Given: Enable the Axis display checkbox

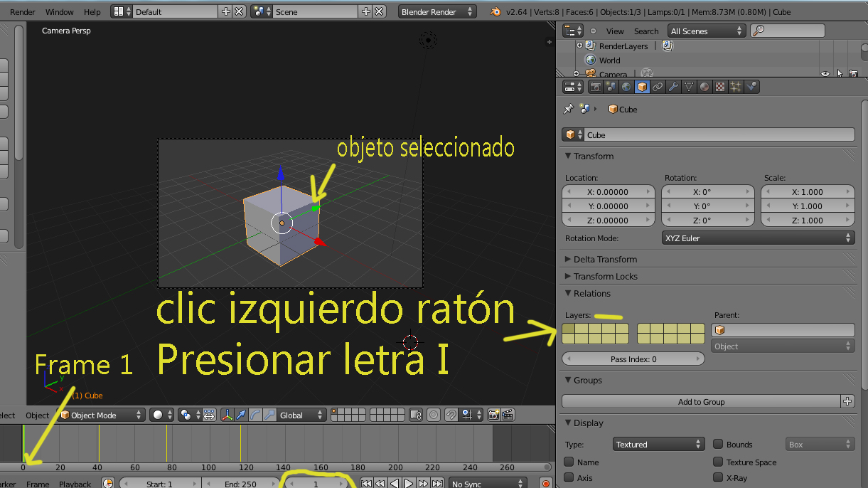Looking at the screenshot, I should [x=569, y=478].
